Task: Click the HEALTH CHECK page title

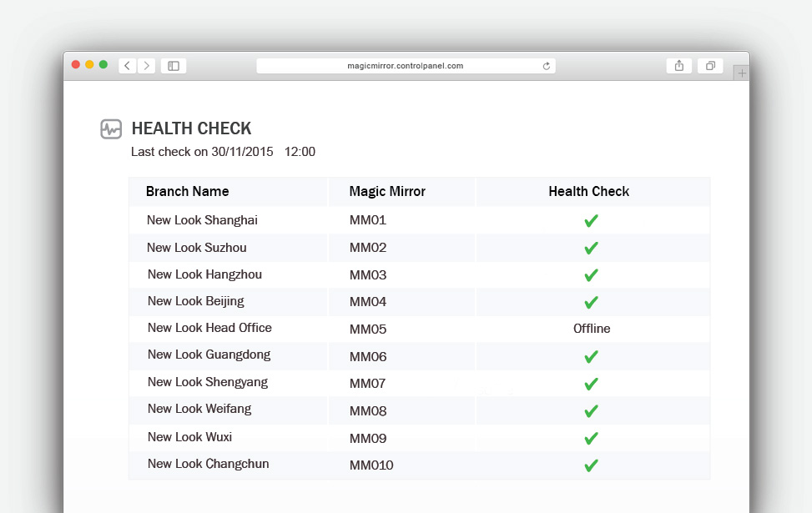Action: tap(192, 128)
